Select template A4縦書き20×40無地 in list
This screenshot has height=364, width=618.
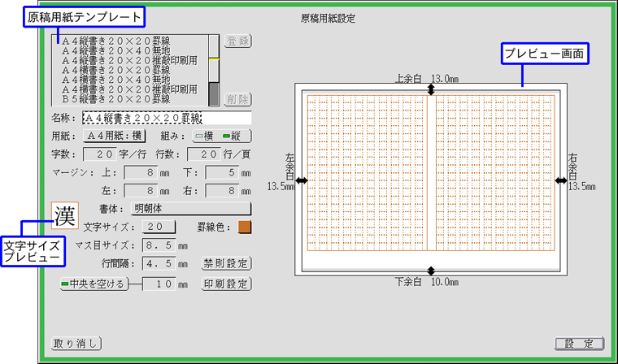click(x=128, y=49)
